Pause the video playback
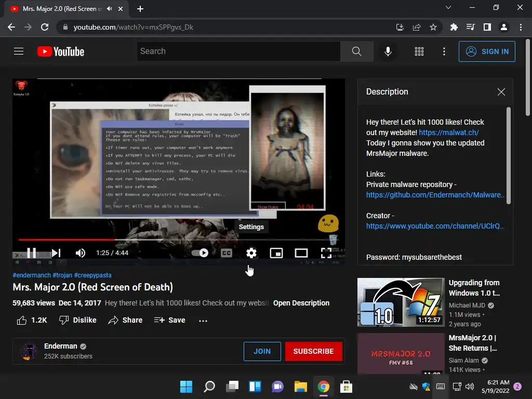The image size is (532, 399). pos(31,253)
